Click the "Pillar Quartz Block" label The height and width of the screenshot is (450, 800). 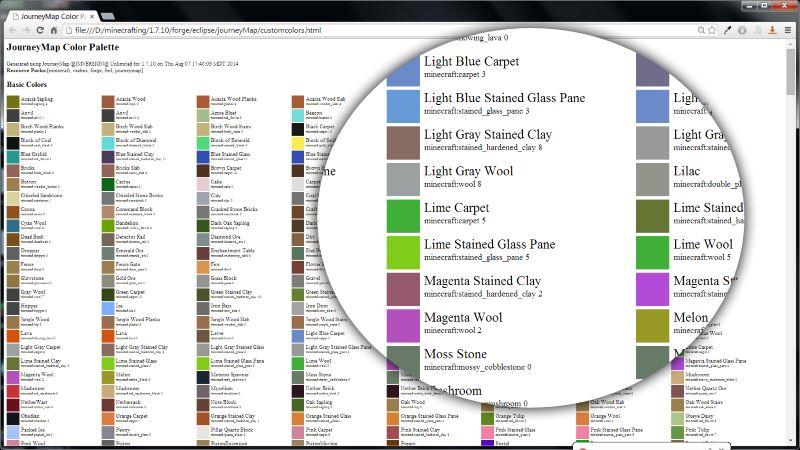click(x=232, y=430)
